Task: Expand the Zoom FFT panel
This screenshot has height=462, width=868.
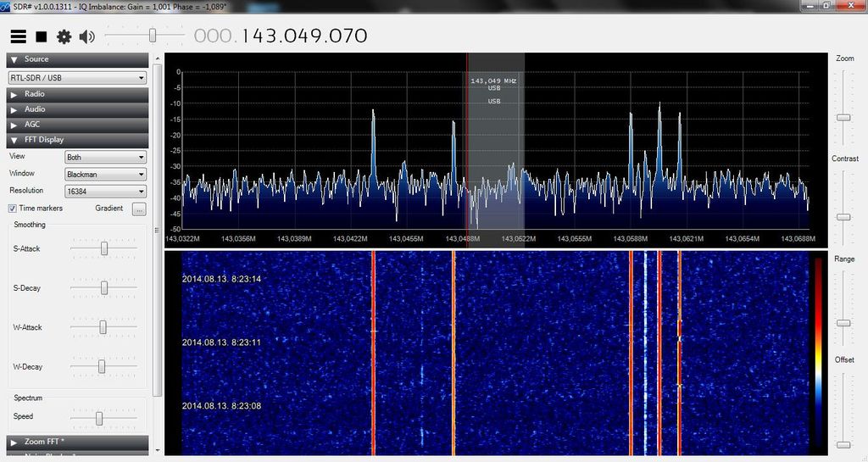Action: (x=77, y=443)
